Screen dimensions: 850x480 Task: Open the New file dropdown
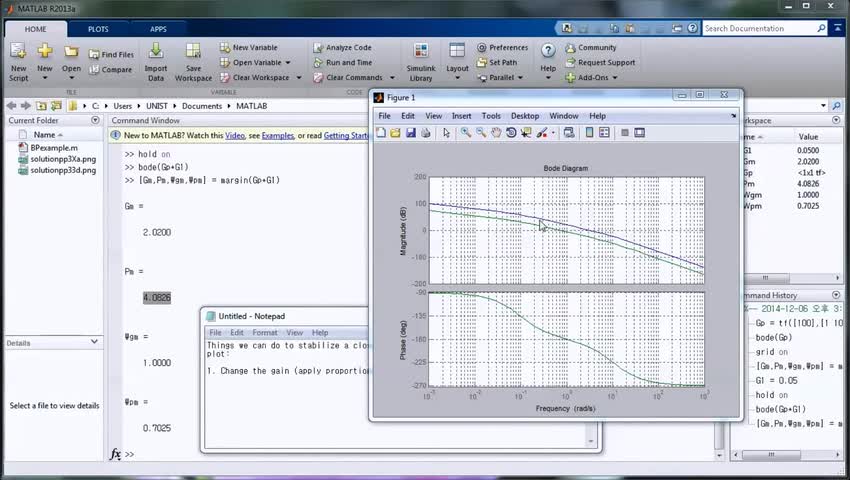(x=44, y=78)
